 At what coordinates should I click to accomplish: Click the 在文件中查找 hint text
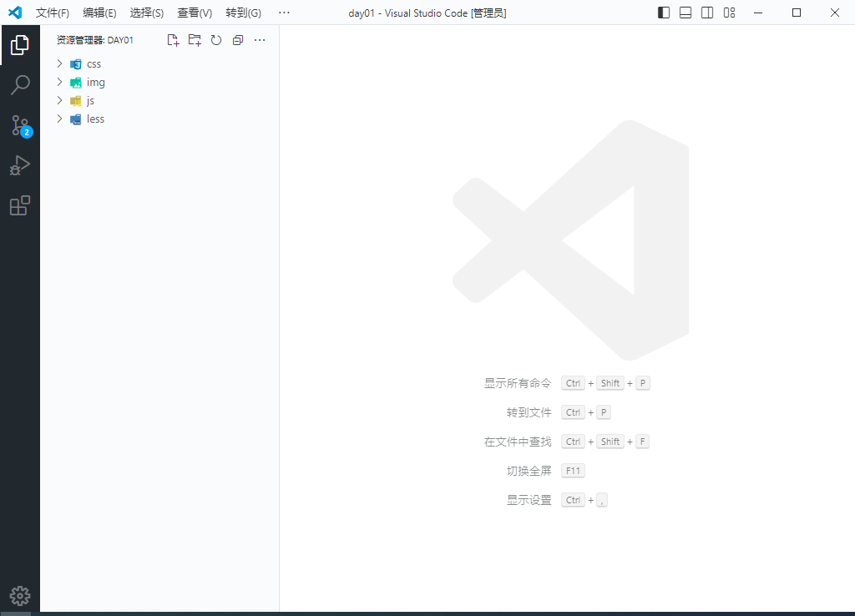(518, 442)
